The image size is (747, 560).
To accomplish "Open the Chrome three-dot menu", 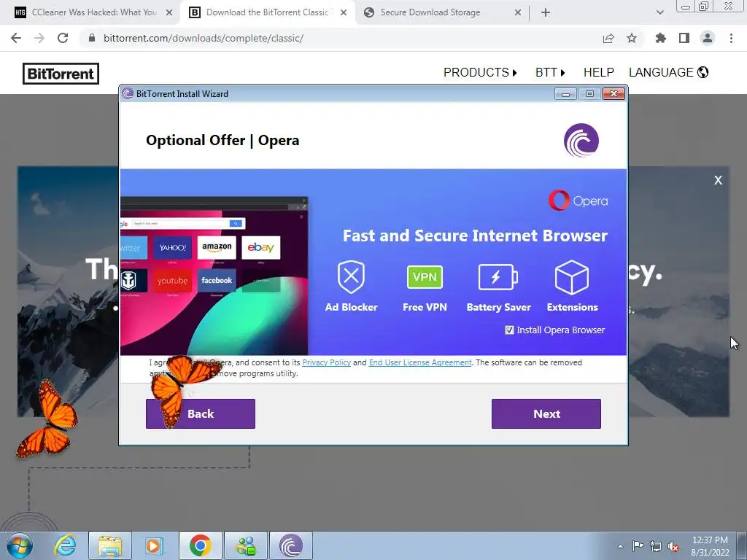I will point(731,38).
